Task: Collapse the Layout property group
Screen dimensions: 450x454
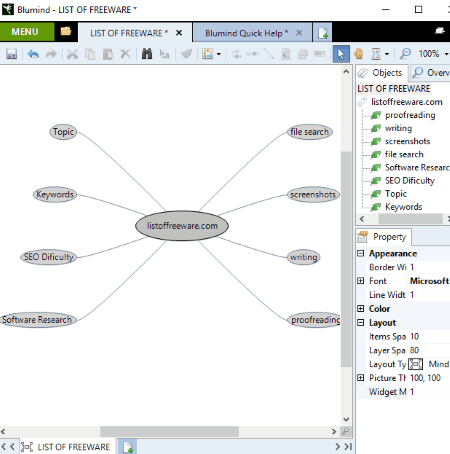Action: pyautogui.click(x=360, y=322)
